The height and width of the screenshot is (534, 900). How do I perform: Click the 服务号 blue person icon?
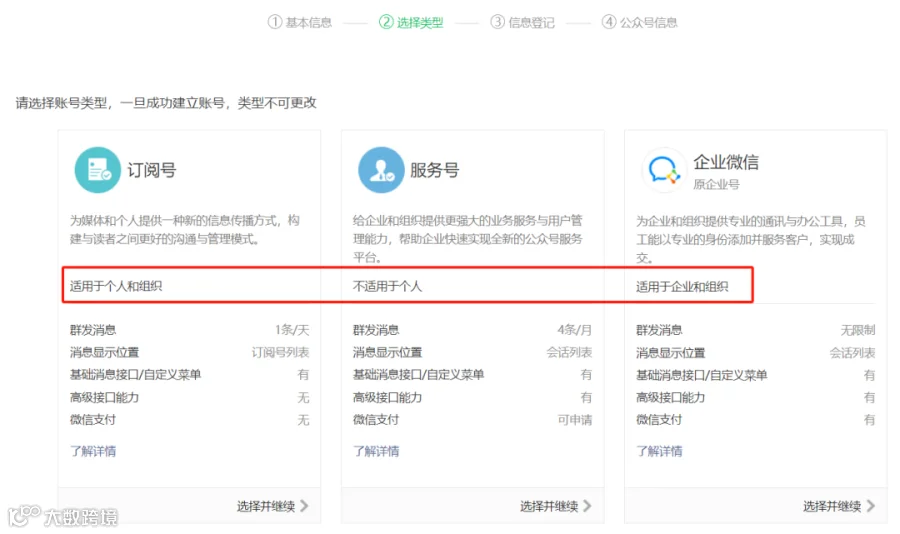[x=381, y=170]
